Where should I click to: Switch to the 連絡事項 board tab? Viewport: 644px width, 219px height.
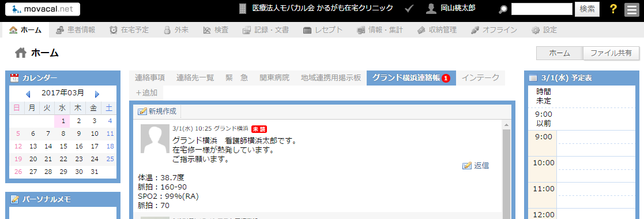(x=150, y=78)
